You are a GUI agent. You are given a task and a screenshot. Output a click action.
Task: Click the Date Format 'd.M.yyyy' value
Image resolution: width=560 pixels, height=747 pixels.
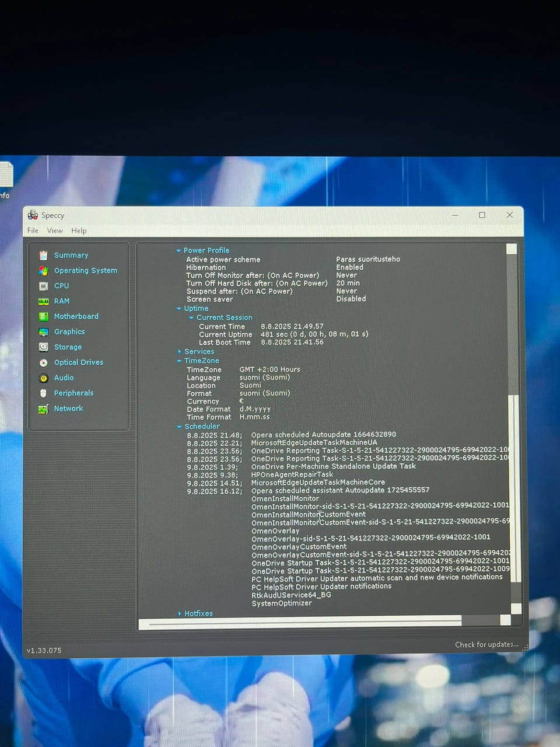click(255, 409)
